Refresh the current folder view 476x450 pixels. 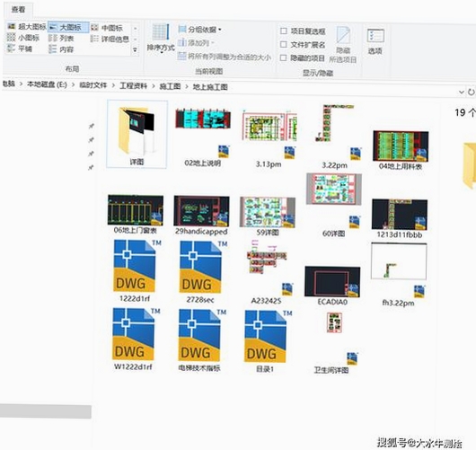click(472, 92)
